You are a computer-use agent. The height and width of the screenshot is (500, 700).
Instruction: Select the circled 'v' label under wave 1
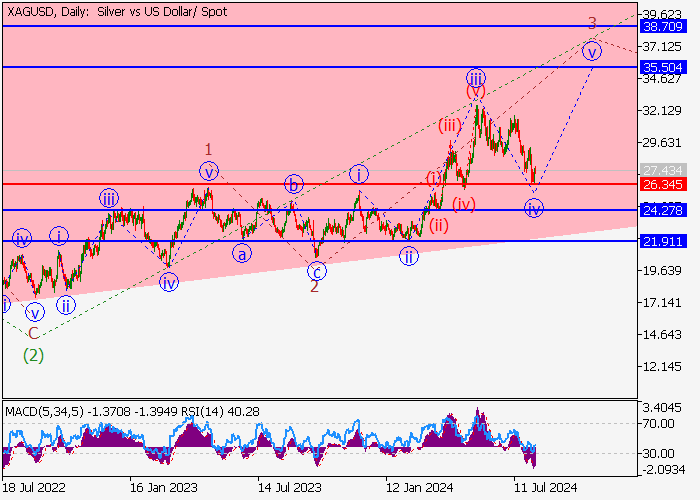tap(209, 171)
